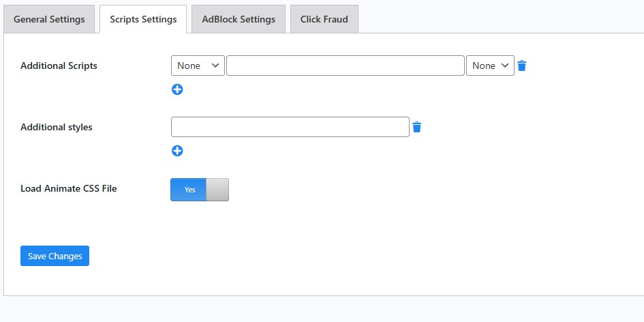The width and height of the screenshot is (644, 322).
Task: Switch to the General Settings tab
Action: coord(49,19)
